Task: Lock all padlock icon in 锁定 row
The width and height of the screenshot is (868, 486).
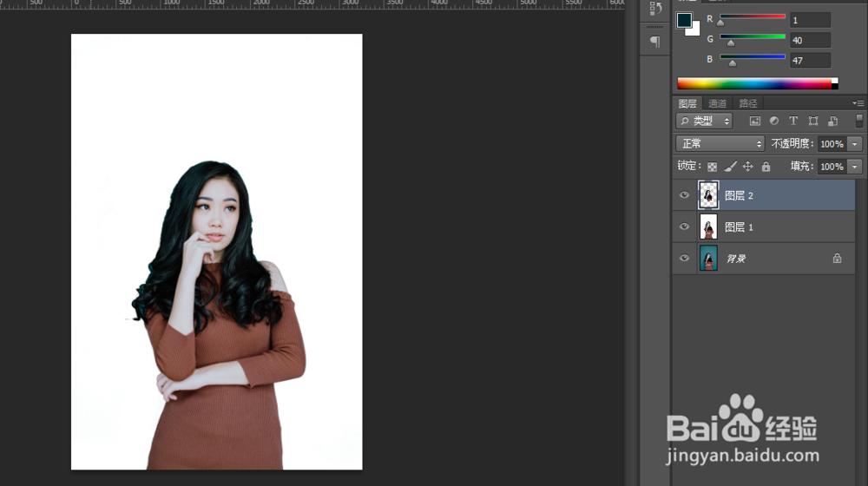Action: 766,167
